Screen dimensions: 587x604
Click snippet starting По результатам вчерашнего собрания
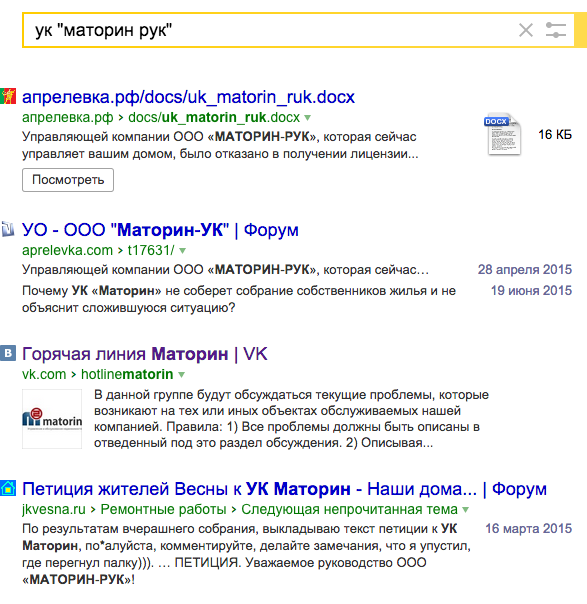(247, 554)
